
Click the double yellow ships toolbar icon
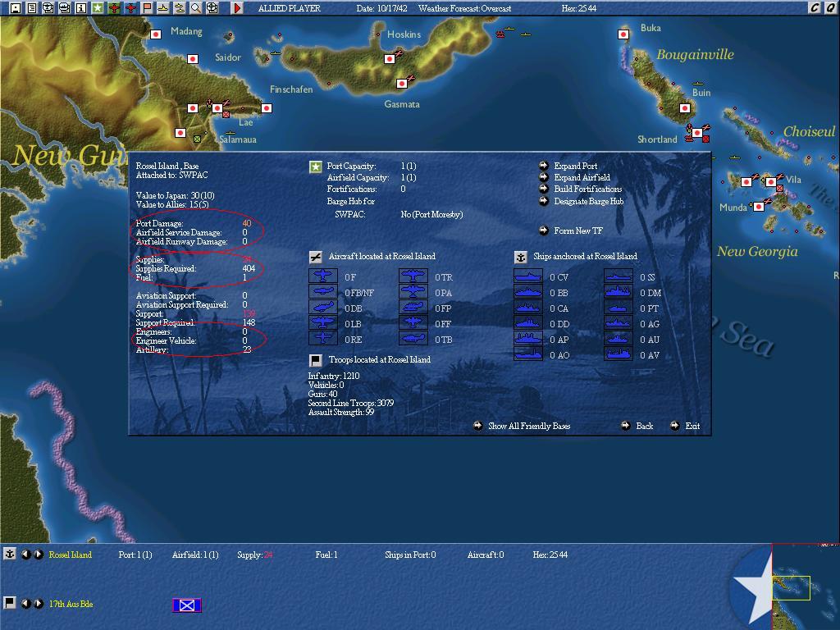pos(180,8)
